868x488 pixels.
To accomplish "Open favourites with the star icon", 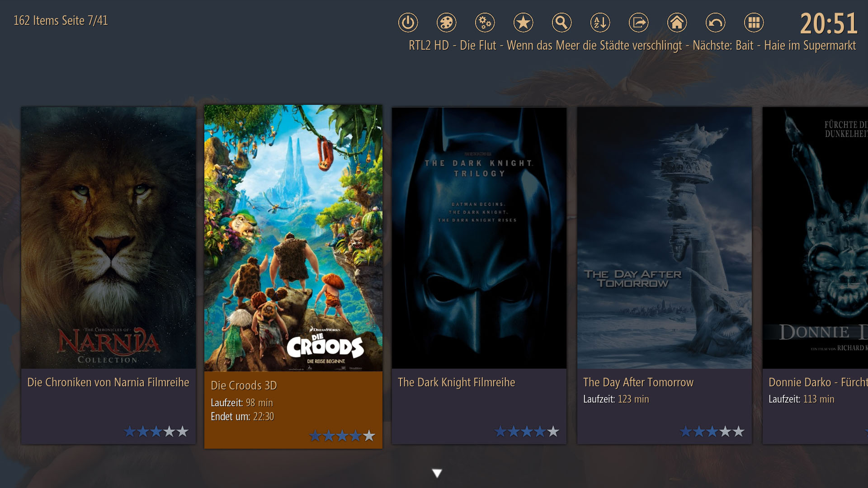I will pyautogui.click(x=523, y=23).
